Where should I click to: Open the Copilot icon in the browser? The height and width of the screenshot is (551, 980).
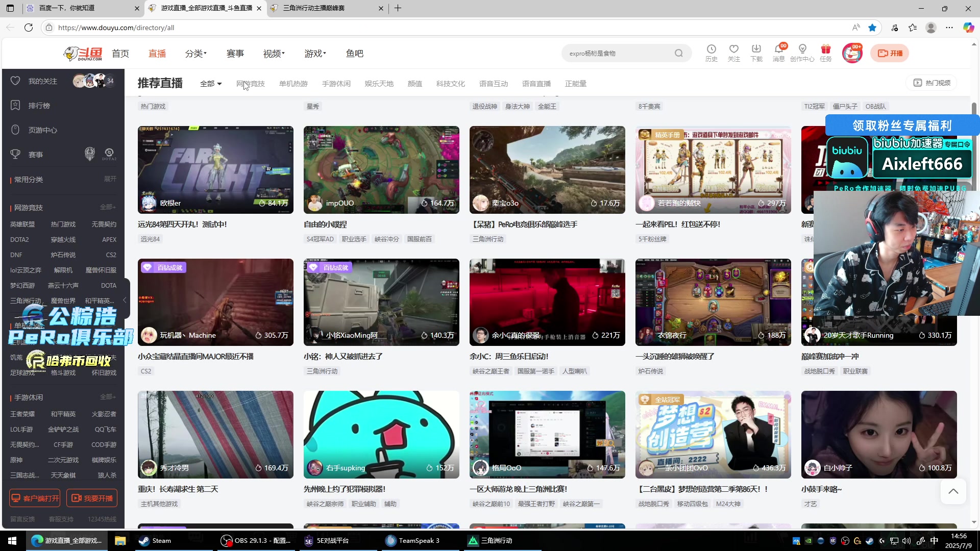(968, 28)
